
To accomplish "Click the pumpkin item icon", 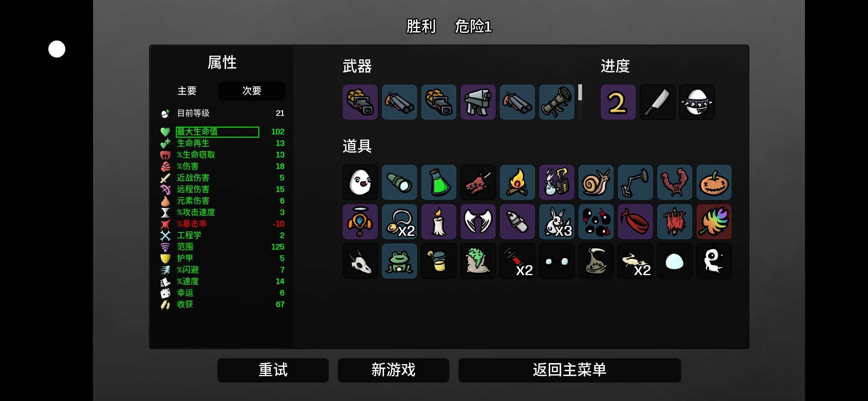I will click(x=714, y=182).
